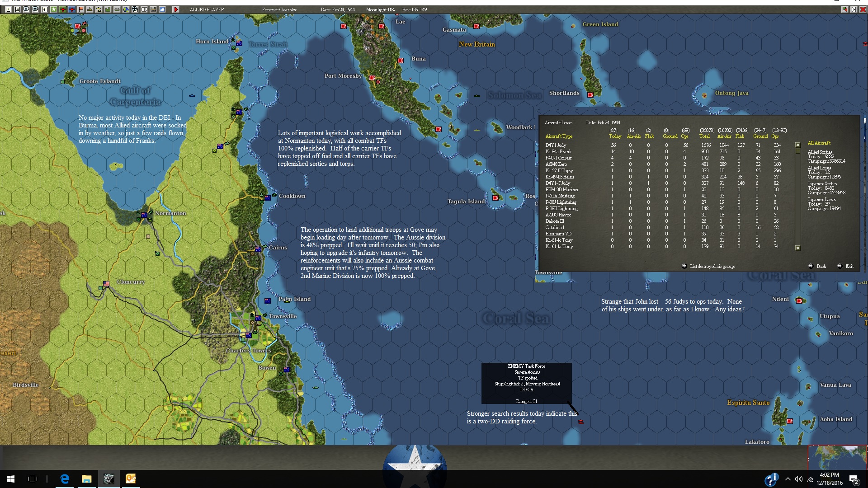Select the green airplane toolbar icon
Image resolution: width=868 pixels, height=488 pixels.
pyautogui.click(x=62, y=9)
